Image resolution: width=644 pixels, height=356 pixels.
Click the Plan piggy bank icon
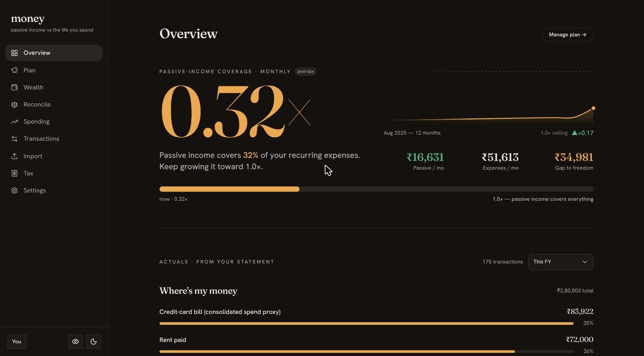pyautogui.click(x=14, y=70)
